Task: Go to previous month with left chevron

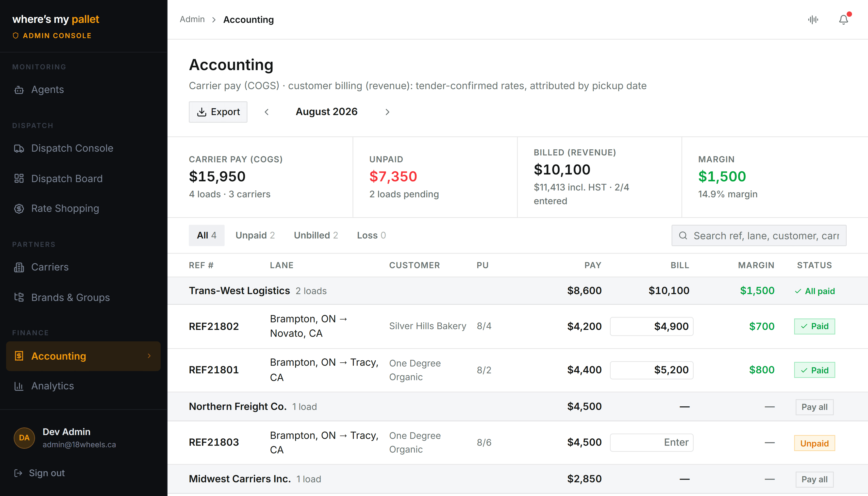Action: coord(266,112)
